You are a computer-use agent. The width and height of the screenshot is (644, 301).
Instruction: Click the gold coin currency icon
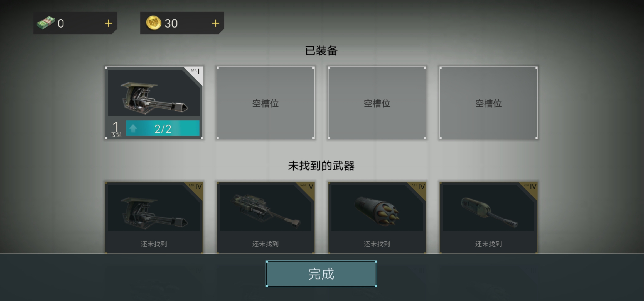click(154, 23)
